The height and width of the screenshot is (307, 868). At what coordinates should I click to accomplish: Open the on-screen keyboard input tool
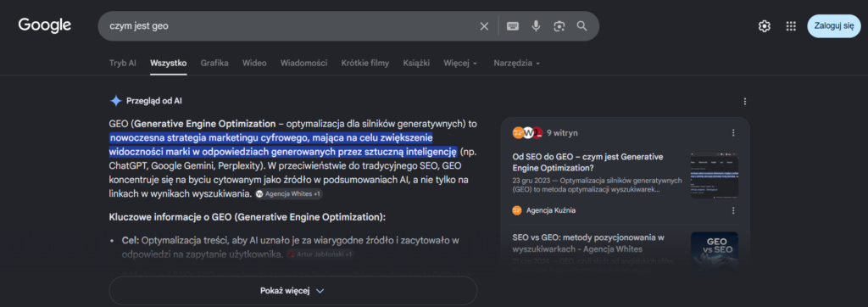(x=513, y=26)
